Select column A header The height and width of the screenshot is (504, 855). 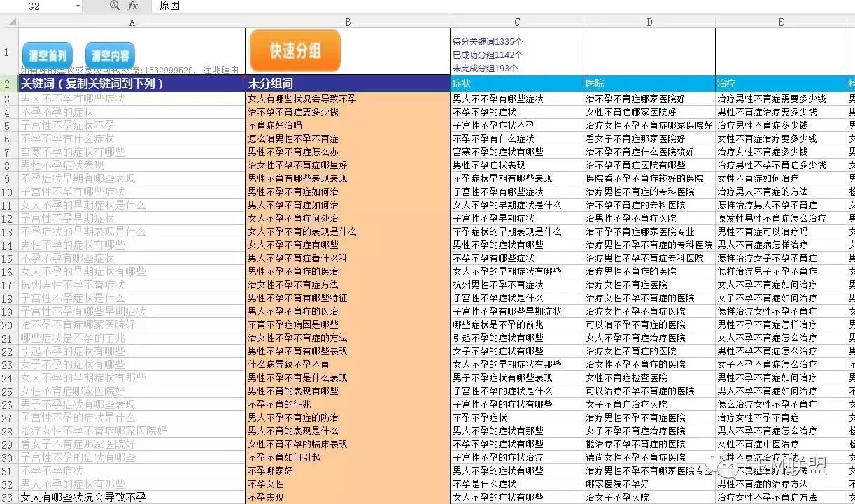tap(132, 22)
